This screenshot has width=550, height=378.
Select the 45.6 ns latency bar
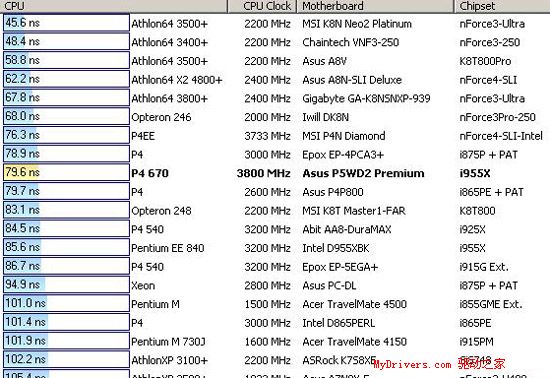coord(66,23)
